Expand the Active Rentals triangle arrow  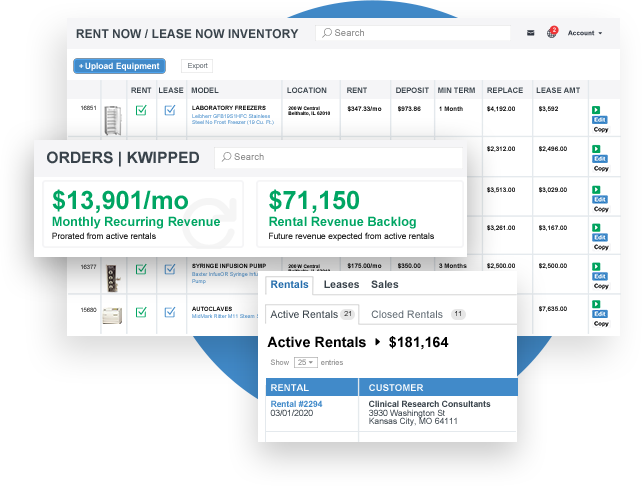click(x=378, y=343)
